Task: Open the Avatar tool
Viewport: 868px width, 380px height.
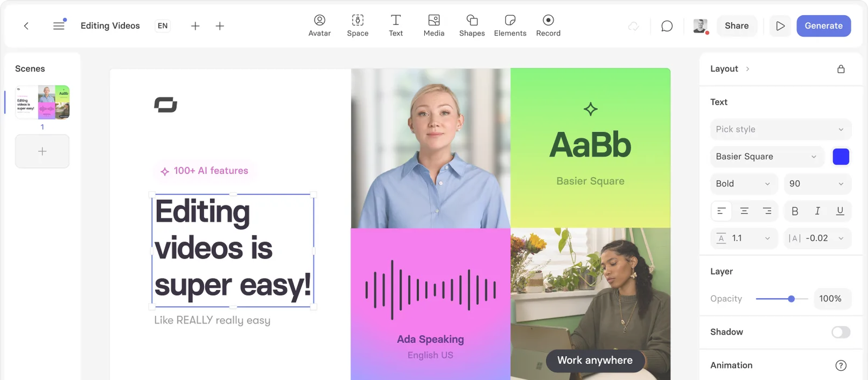Action: coord(320,25)
